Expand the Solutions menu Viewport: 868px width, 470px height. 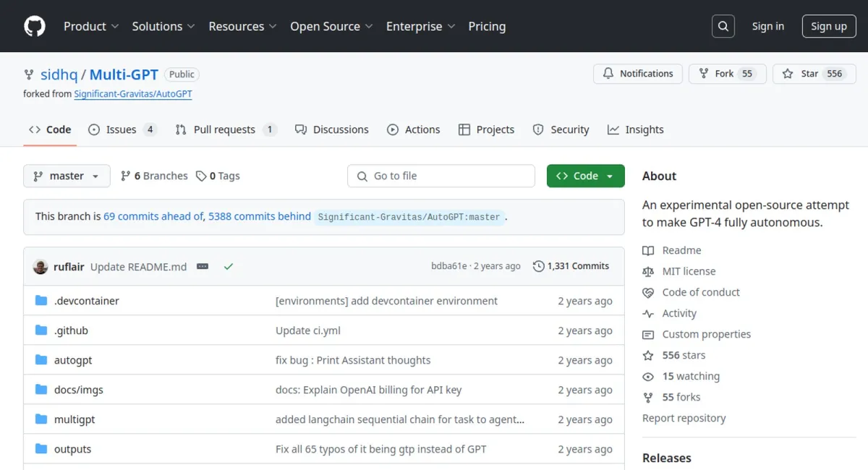163,26
